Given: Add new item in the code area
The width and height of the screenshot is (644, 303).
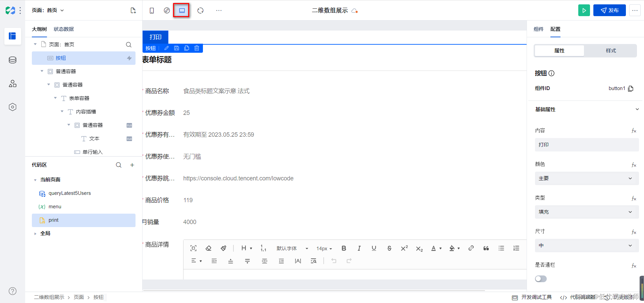Looking at the screenshot, I should [132, 165].
